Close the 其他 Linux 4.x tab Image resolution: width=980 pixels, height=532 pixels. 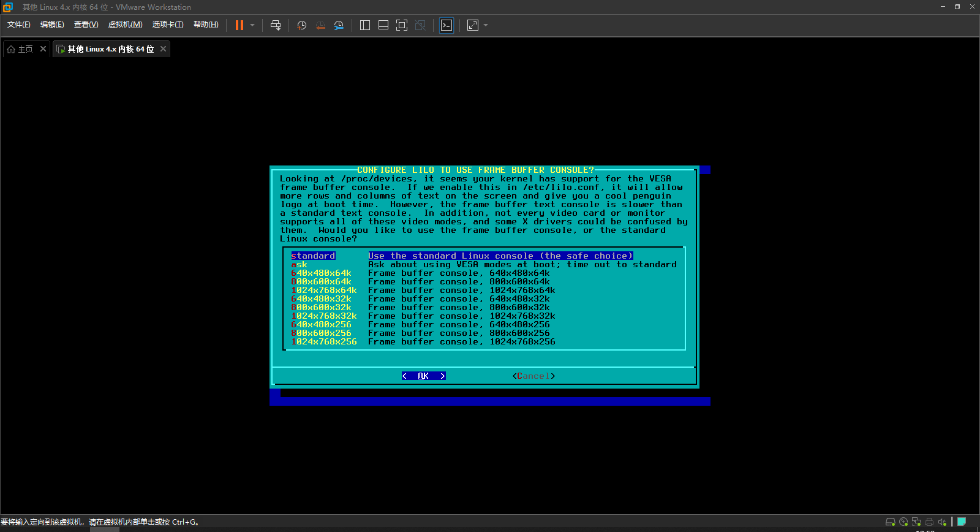pyautogui.click(x=163, y=49)
